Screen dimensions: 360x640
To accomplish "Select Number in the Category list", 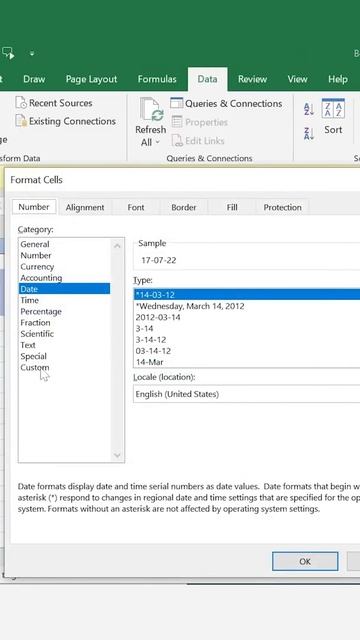I will coord(64,256).
